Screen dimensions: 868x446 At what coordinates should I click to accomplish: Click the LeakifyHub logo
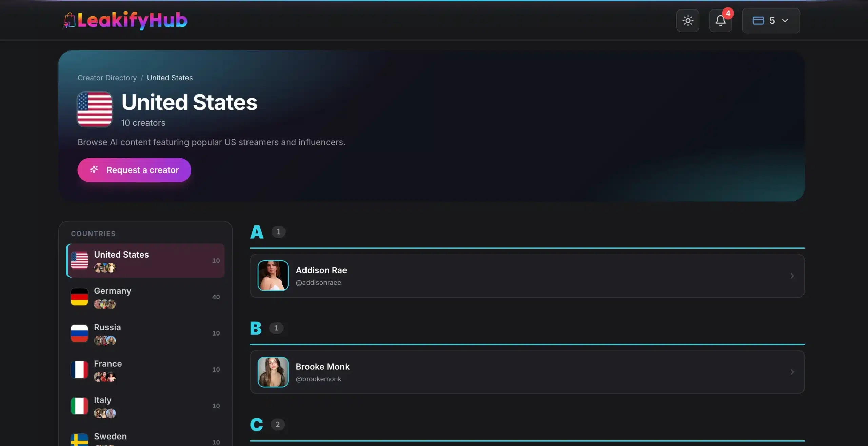click(125, 20)
